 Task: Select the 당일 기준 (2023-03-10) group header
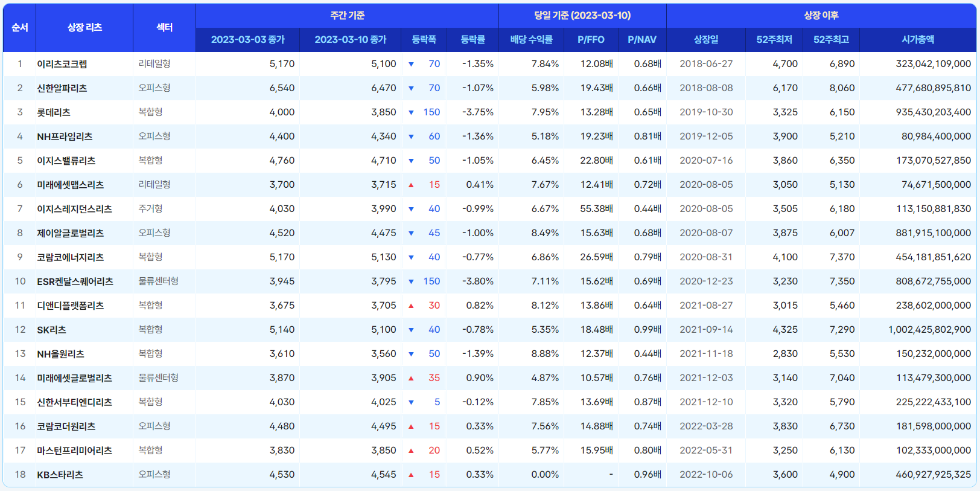(x=582, y=16)
